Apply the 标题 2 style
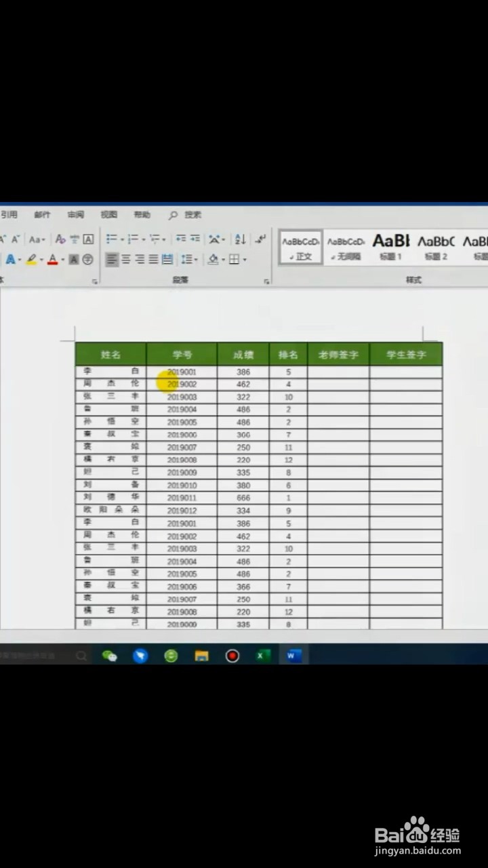 pos(436,248)
